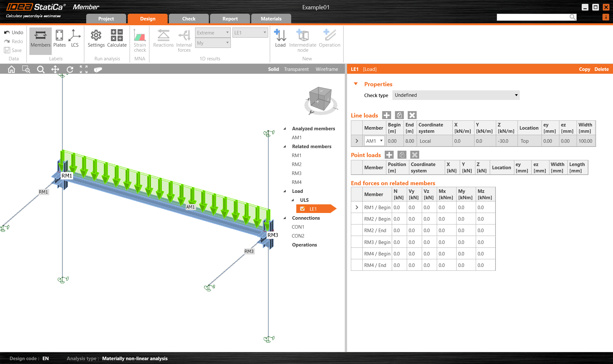Image resolution: width=613 pixels, height=364 pixels.
Task: Click inside the search field at top right
Action: 533,17
